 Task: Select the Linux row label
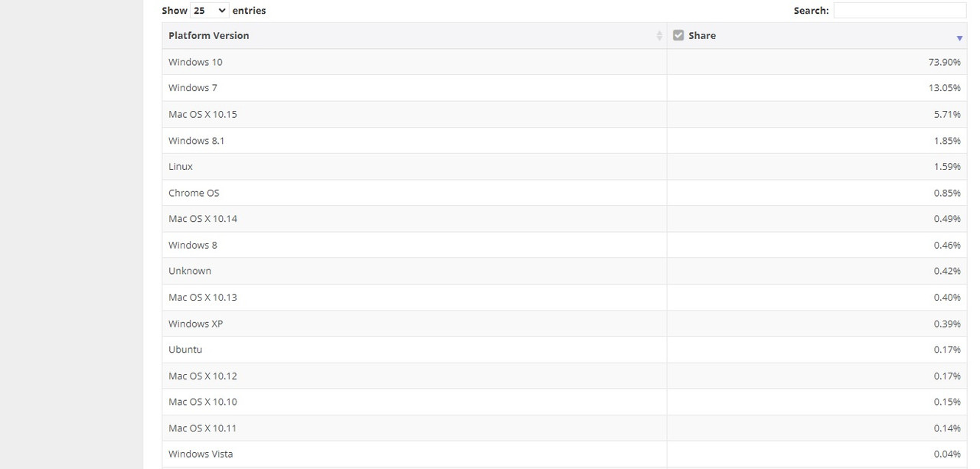coord(181,167)
